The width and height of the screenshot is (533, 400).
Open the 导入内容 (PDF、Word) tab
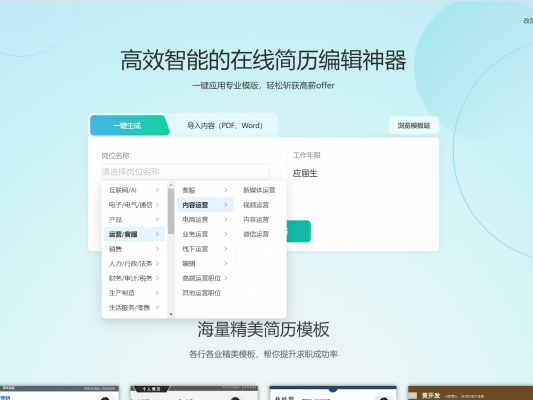225,125
